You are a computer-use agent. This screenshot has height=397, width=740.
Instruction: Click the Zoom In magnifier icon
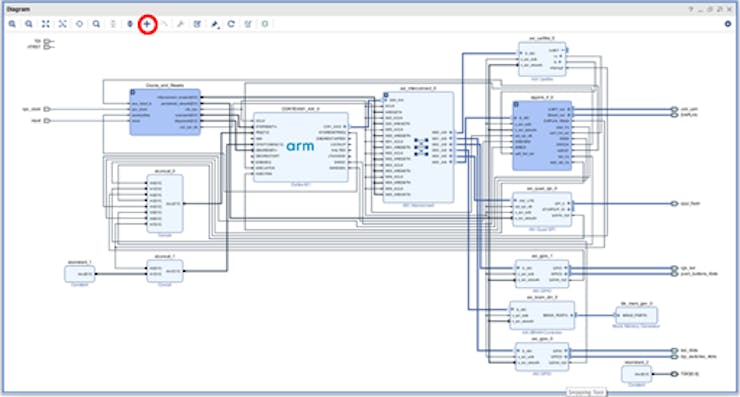[12, 24]
